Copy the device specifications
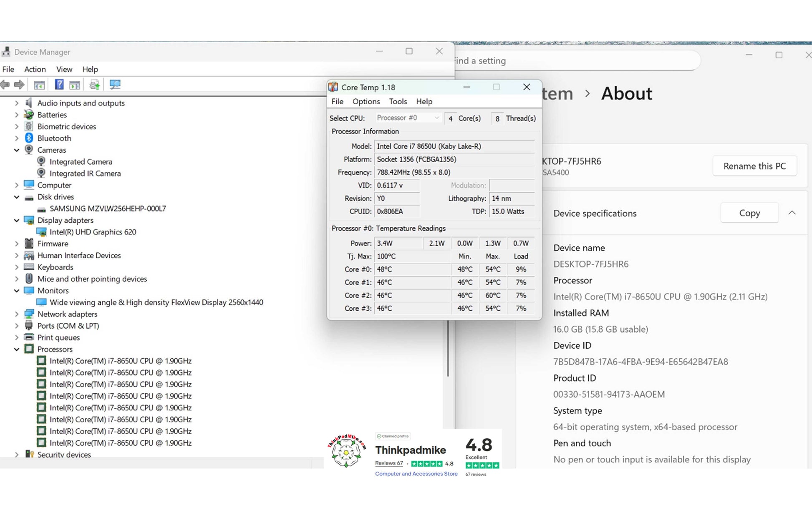The height and width of the screenshot is (510, 812). coord(749,213)
